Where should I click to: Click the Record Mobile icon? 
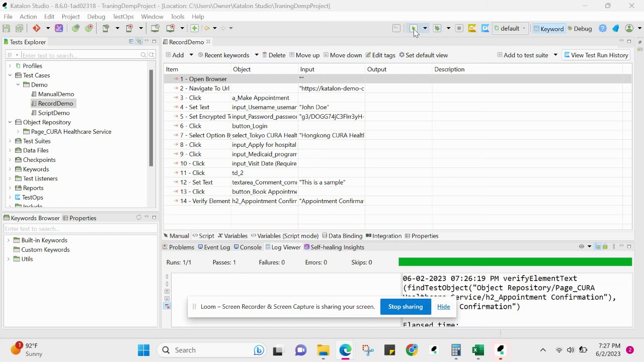[129, 29]
